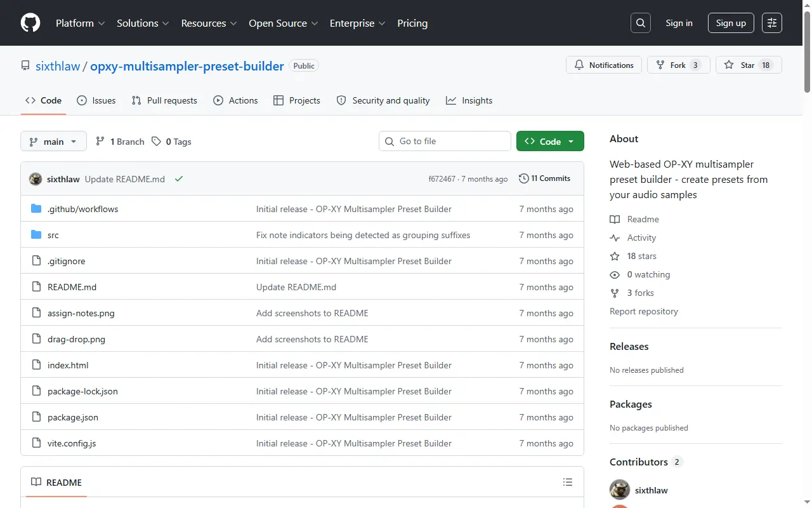
Task: Open README outline list icon
Action: click(x=568, y=483)
